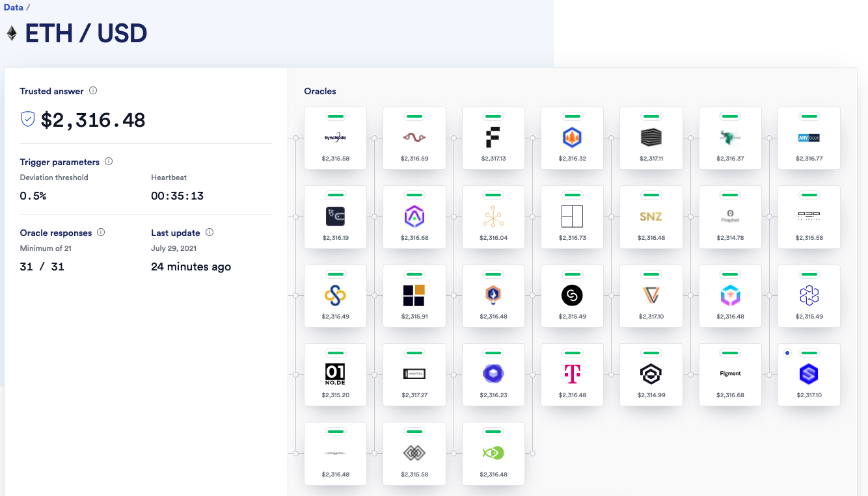Click the deviation threshold value 0.5%

pos(33,196)
